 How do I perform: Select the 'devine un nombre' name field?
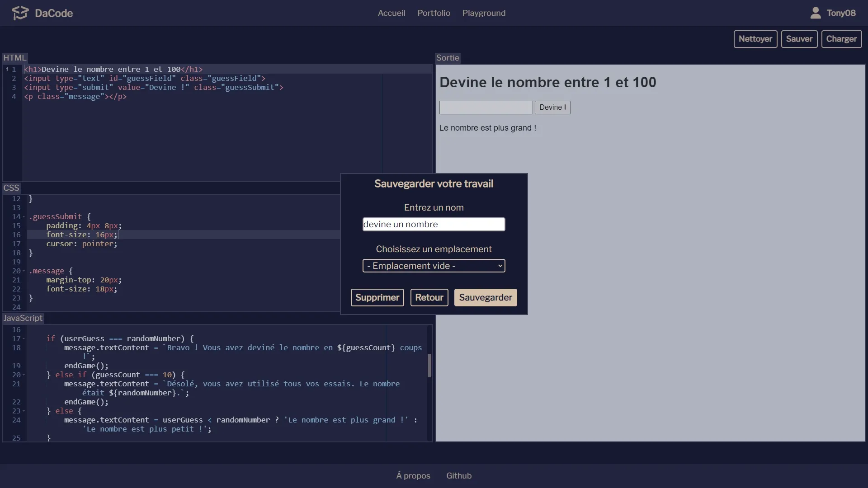[x=434, y=224]
